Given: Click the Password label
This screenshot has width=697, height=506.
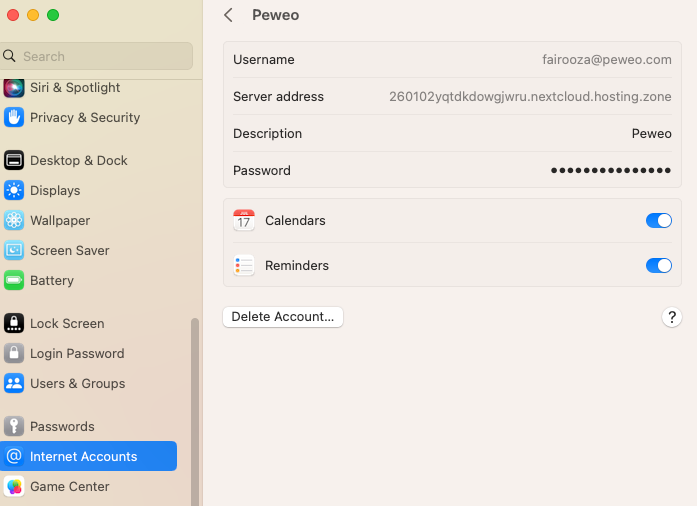Looking at the screenshot, I should tap(262, 170).
